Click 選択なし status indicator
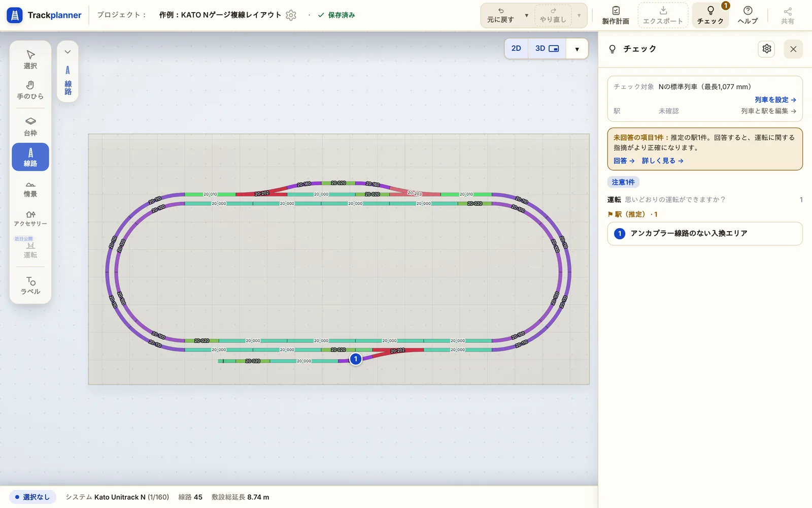Image resolution: width=812 pixels, height=508 pixels. (32, 497)
